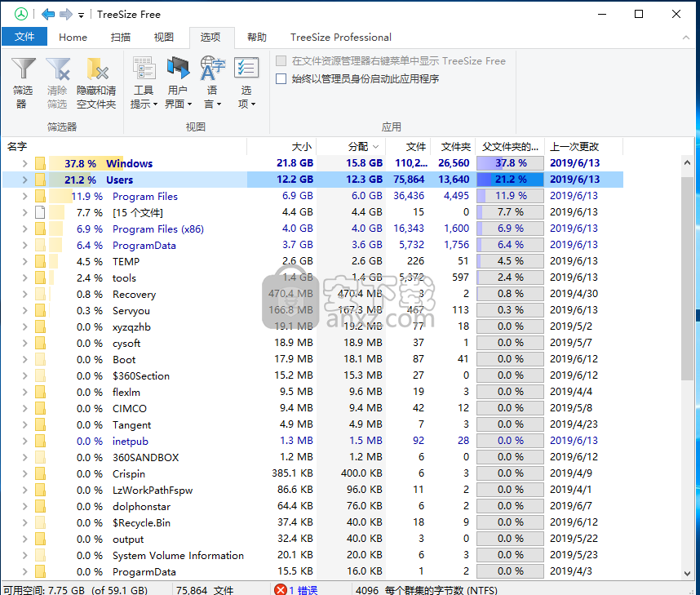Select the ProgarmData folder row
Viewport: 700px width, 595px height.
[x=312, y=572]
